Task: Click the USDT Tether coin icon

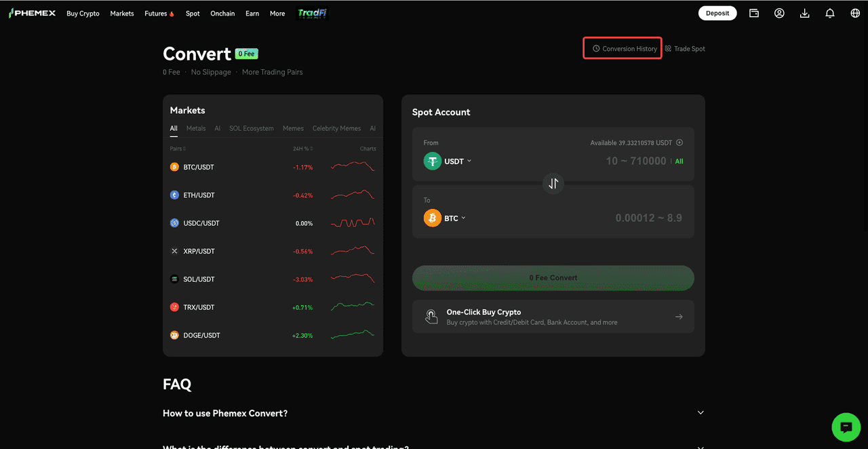Action: click(x=433, y=161)
